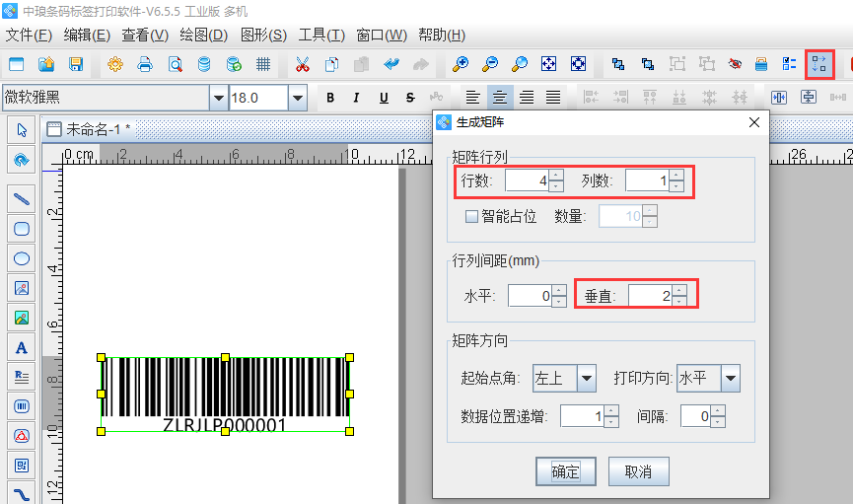Expand the font name dropdown

click(x=218, y=98)
